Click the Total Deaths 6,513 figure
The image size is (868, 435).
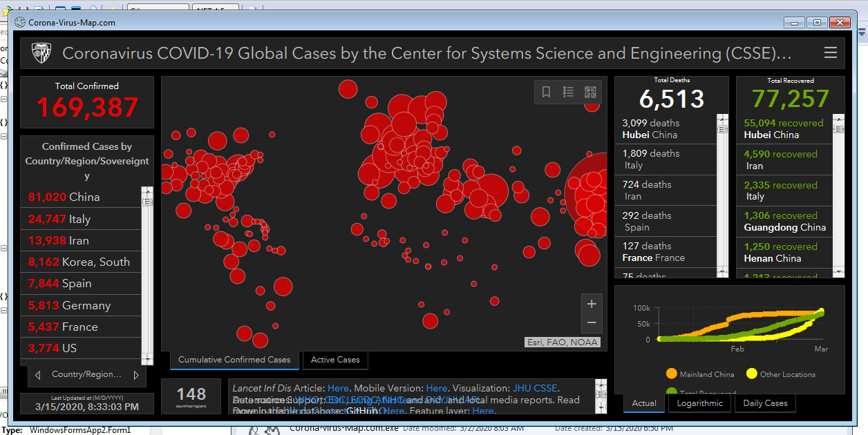(x=672, y=99)
